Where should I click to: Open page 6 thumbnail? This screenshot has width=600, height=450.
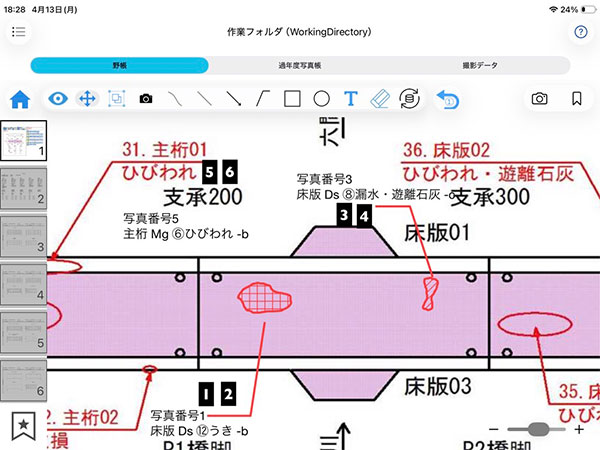tap(23, 381)
